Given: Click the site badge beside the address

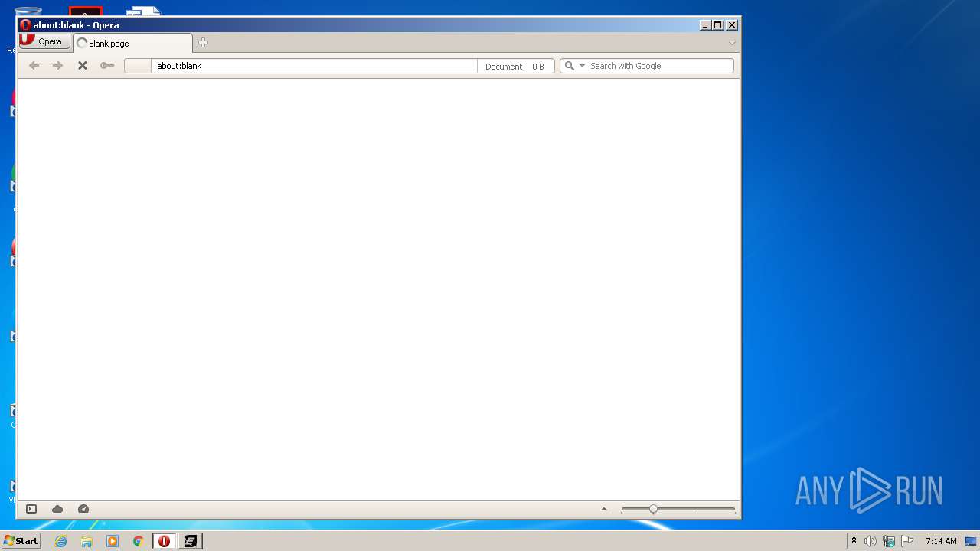Looking at the screenshot, I should pyautogui.click(x=138, y=66).
